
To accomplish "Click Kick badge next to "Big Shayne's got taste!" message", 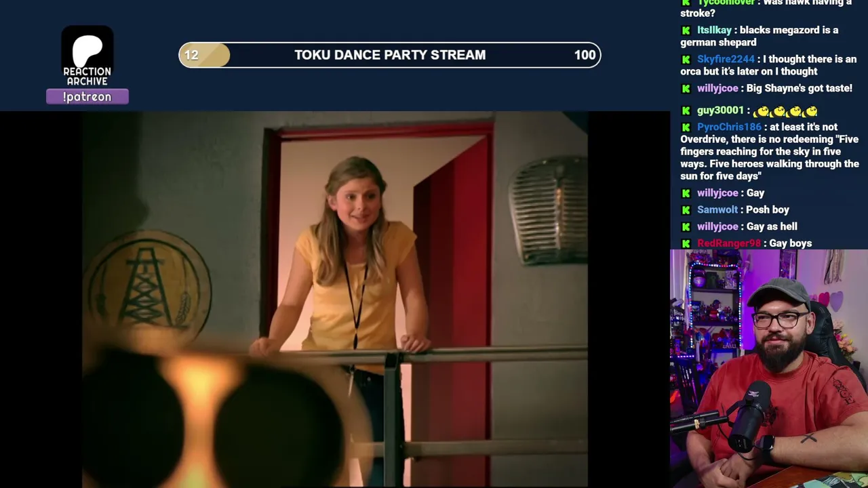I will pyautogui.click(x=686, y=89).
